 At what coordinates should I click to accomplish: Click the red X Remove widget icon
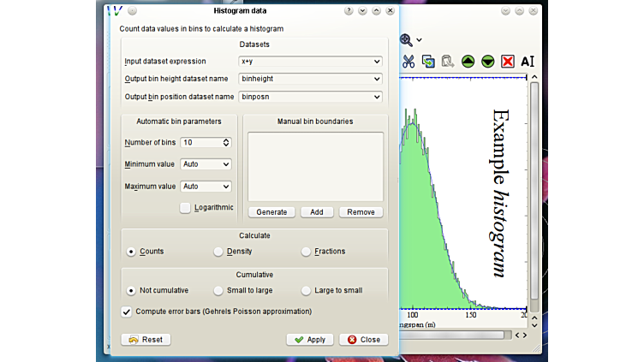pyautogui.click(x=508, y=62)
